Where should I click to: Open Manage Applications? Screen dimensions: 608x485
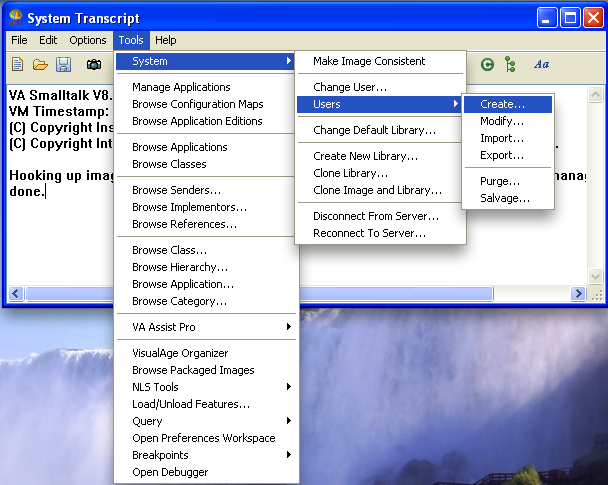coord(206,87)
